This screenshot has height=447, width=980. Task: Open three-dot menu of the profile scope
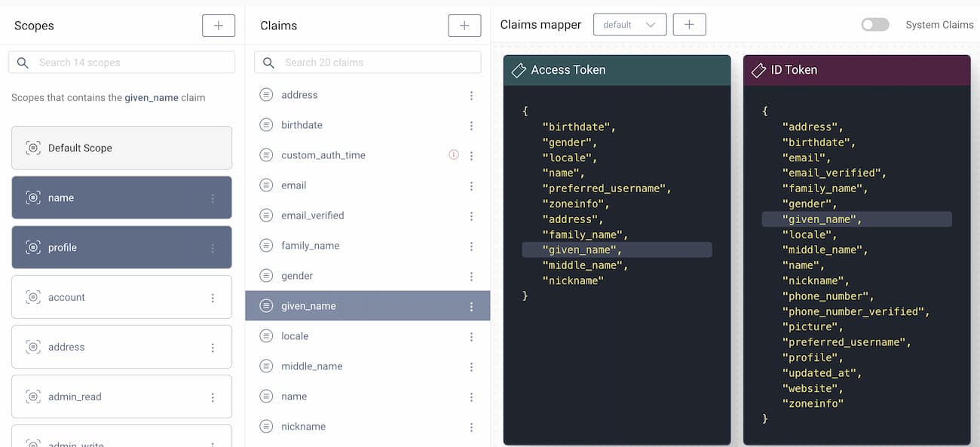pyautogui.click(x=213, y=248)
